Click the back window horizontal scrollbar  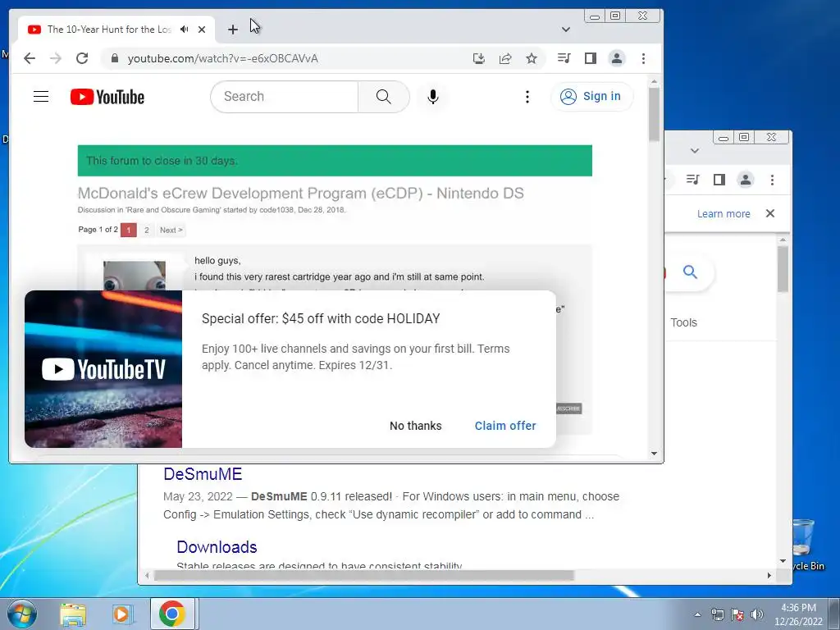[363, 575]
